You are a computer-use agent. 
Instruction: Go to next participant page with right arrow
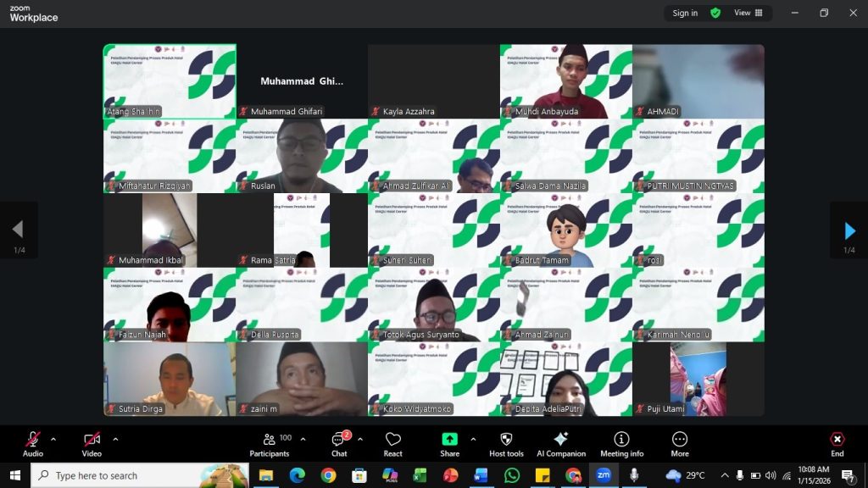[x=849, y=230]
